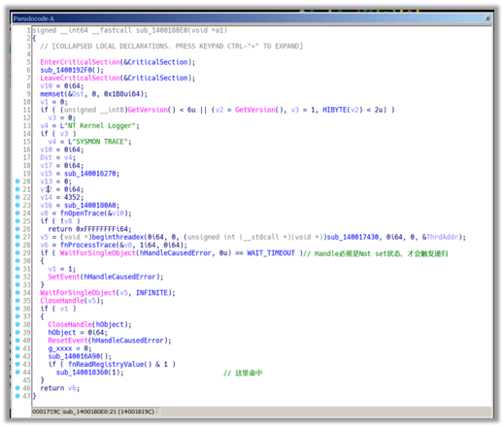Screen dimensions: 504x428
Task: Select the hHandleCausedError variable in SetEvent
Action: [120, 277]
